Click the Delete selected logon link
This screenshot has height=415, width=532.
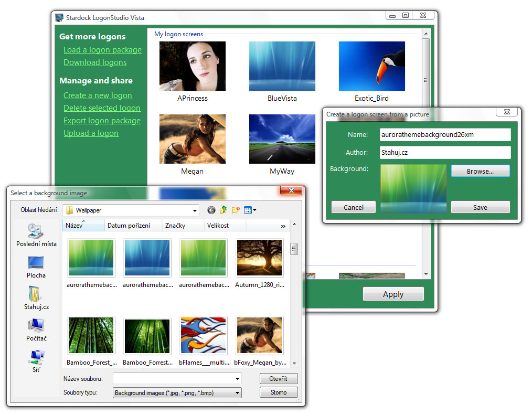(x=102, y=108)
